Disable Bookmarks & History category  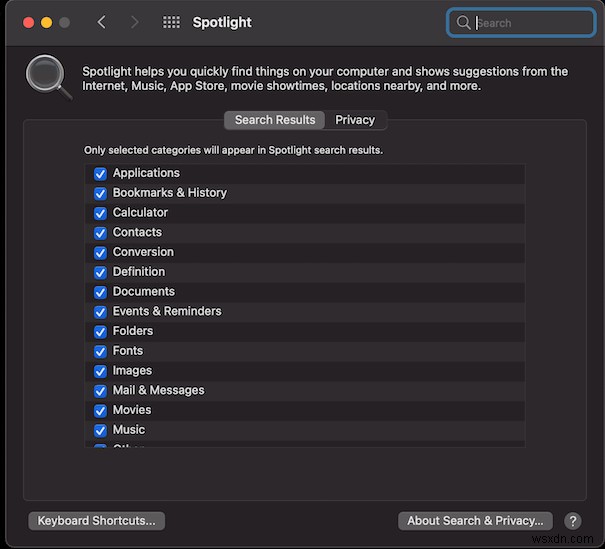coord(100,193)
